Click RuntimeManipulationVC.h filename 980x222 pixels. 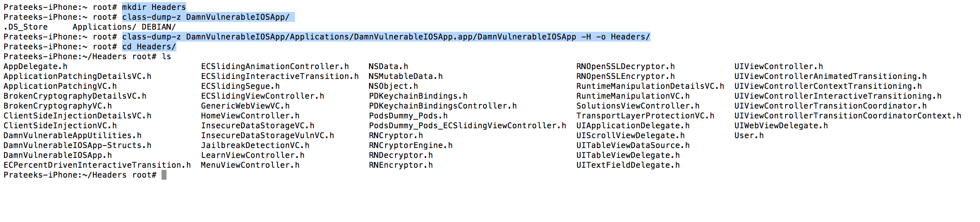click(633, 96)
